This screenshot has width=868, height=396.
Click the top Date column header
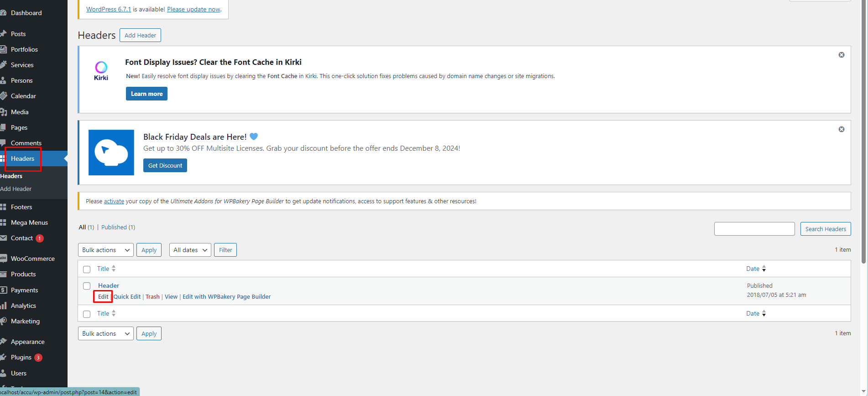coord(753,269)
